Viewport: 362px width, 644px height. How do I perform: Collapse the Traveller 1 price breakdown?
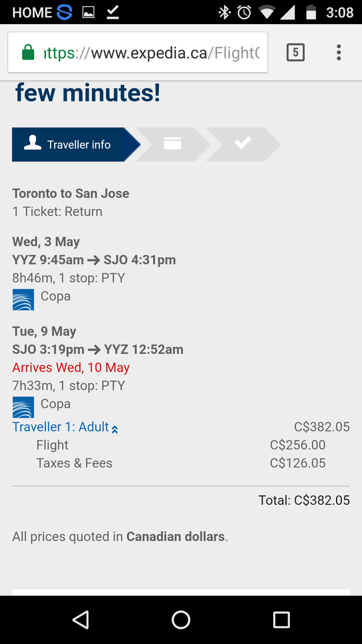pos(115,429)
